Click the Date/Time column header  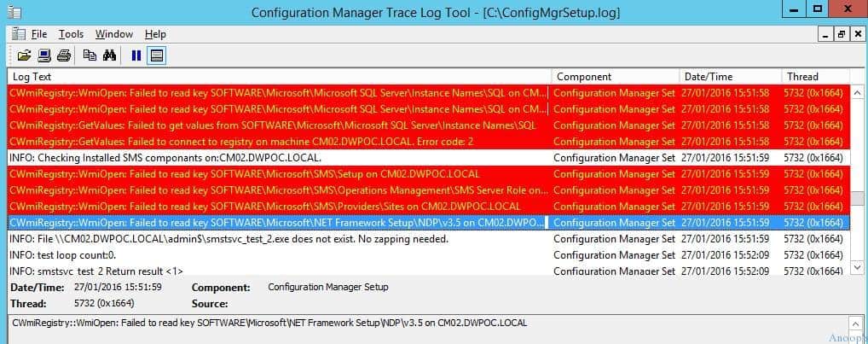click(x=730, y=77)
